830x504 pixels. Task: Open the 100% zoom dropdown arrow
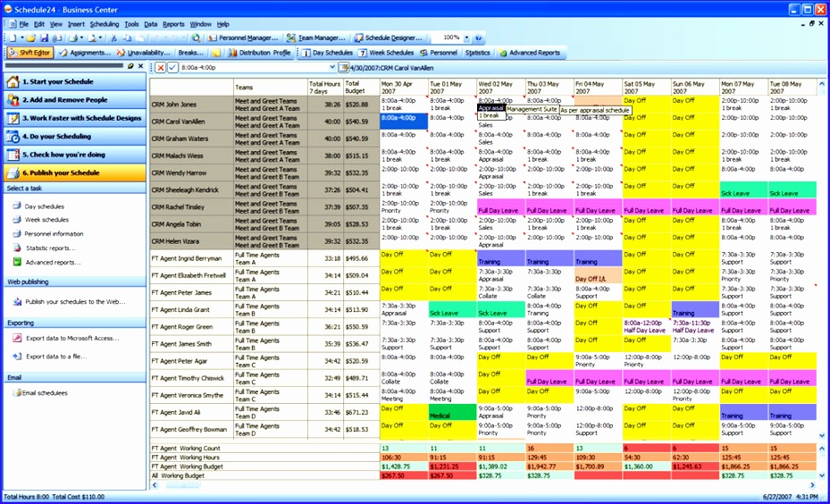[x=466, y=38]
